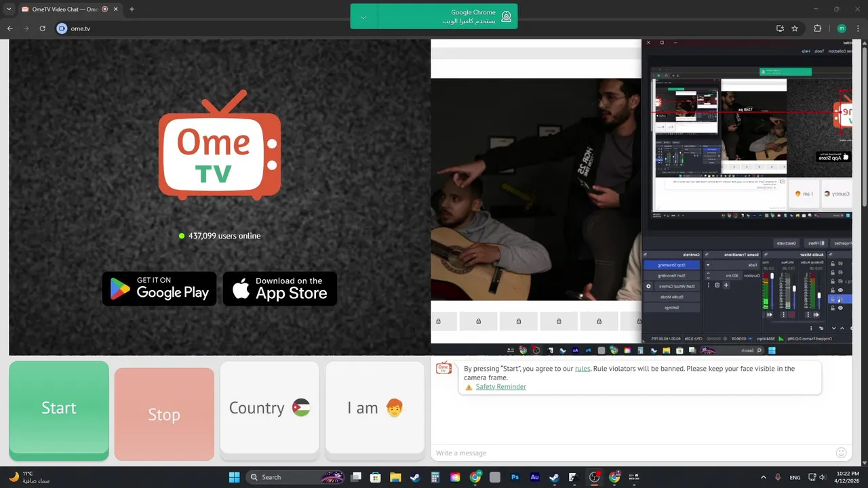Open OBS Studio from the taskbar

(595, 477)
